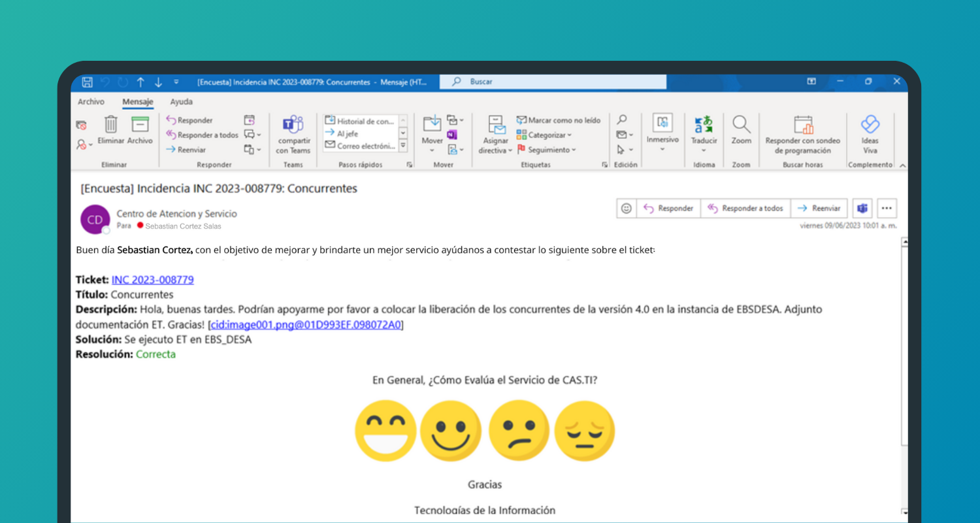Image resolution: width=980 pixels, height=523 pixels.
Task: Open ticket link INC 2023-008779
Action: [x=152, y=280]
